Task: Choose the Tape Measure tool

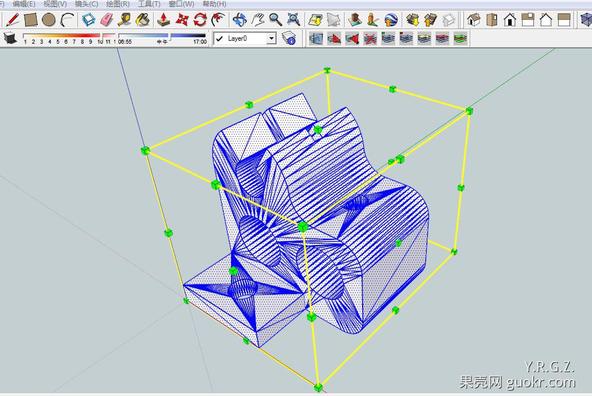Action: point(124,20)
